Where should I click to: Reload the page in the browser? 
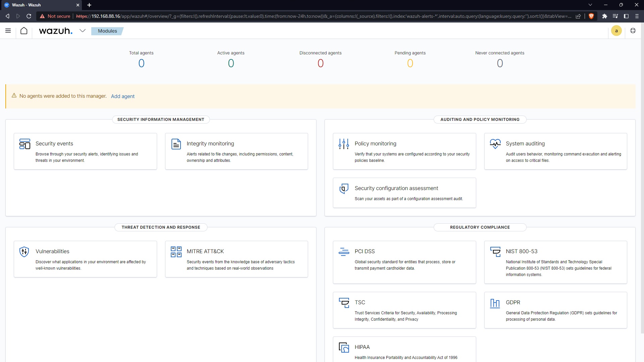pos(29,16)
